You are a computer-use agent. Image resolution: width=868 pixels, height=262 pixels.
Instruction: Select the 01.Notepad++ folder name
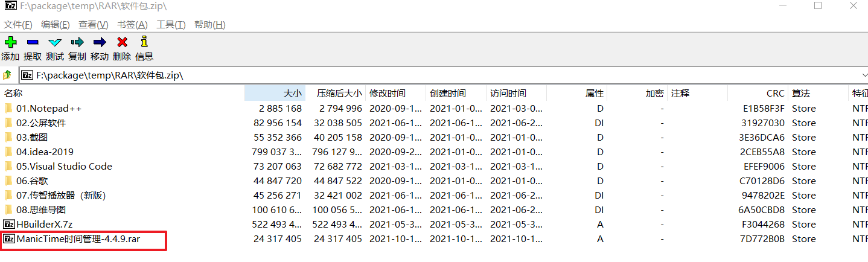49,109
